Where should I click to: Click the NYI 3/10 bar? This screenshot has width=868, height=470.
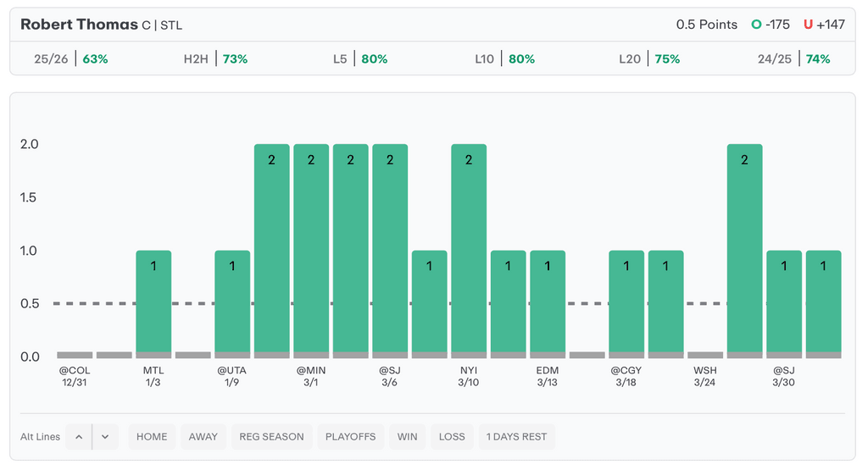(x=469, y=250)
